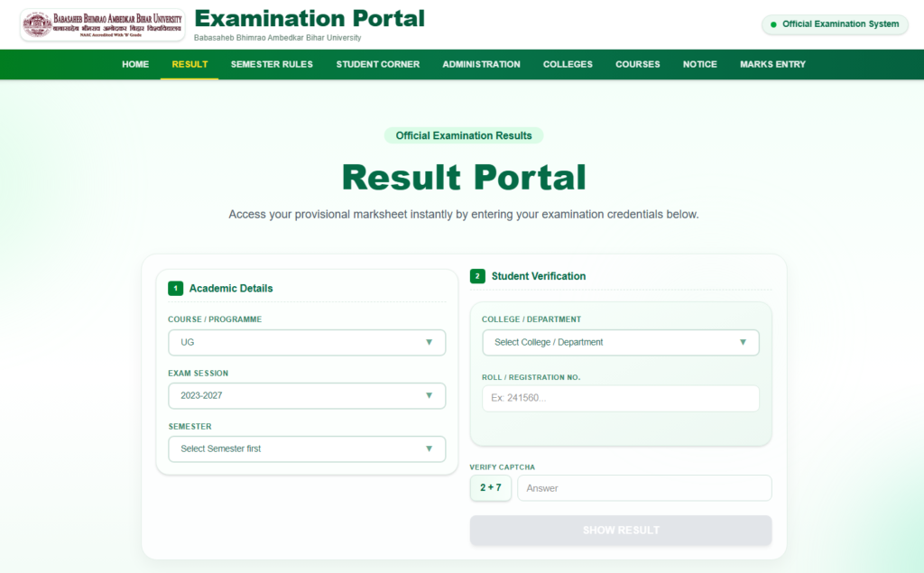924x573 pixels.
Task: Select the RESULT navigation tab
Action: coord(189,64)
